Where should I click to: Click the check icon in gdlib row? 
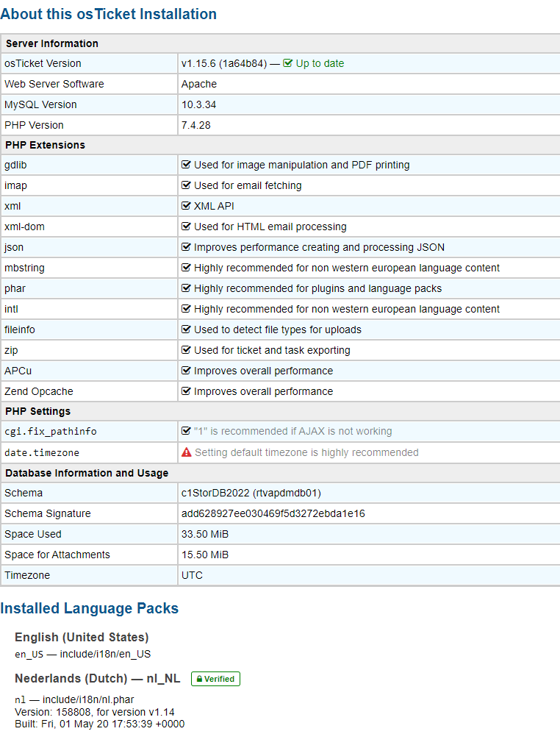point(186,165)
